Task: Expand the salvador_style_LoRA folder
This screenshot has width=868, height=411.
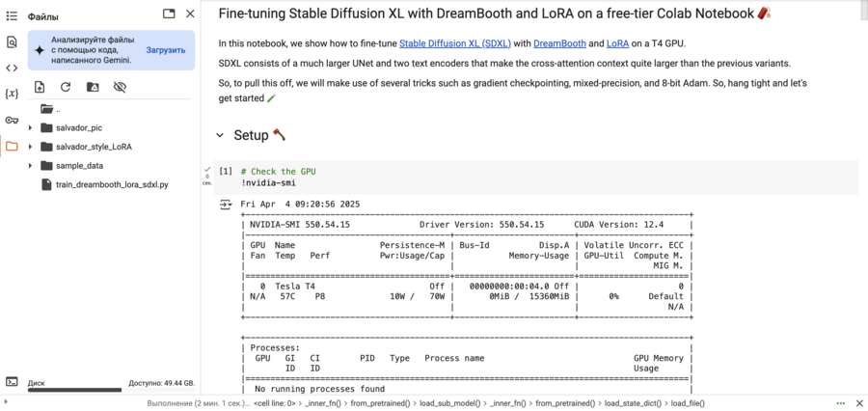Action: coord(31,147)
